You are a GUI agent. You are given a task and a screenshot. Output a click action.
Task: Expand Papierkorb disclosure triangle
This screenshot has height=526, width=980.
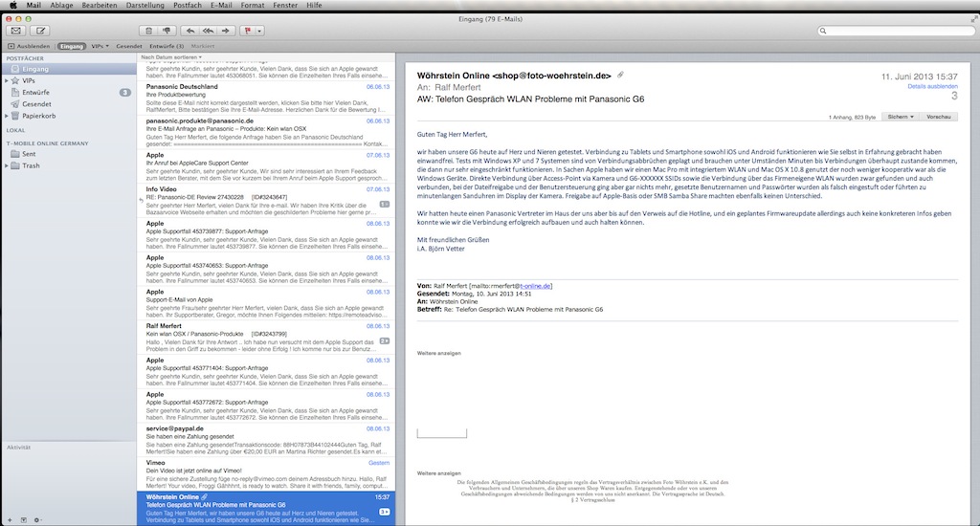7,116
